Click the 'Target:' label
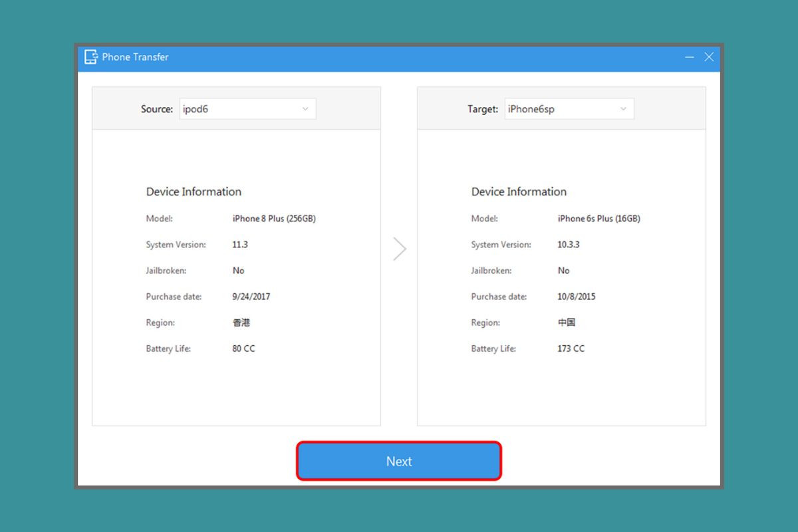Screen dimensions: 798x532 [x=483, y=109]
